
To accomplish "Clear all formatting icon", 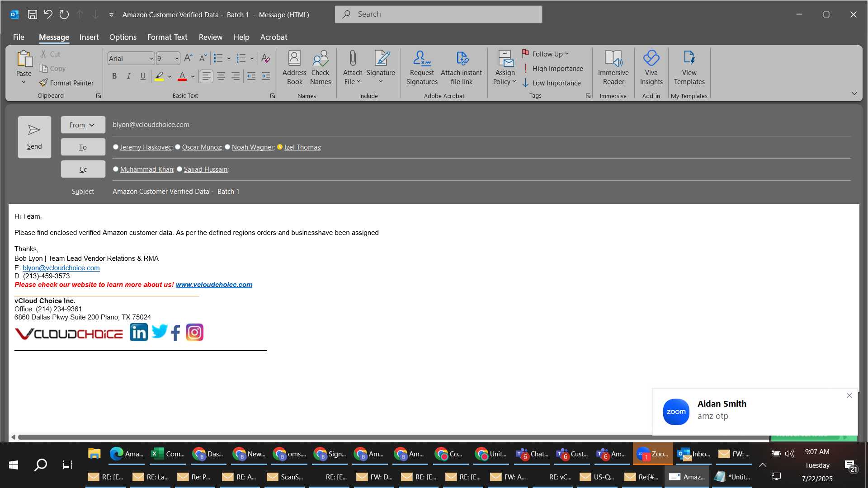I will [x=266, y=58].
